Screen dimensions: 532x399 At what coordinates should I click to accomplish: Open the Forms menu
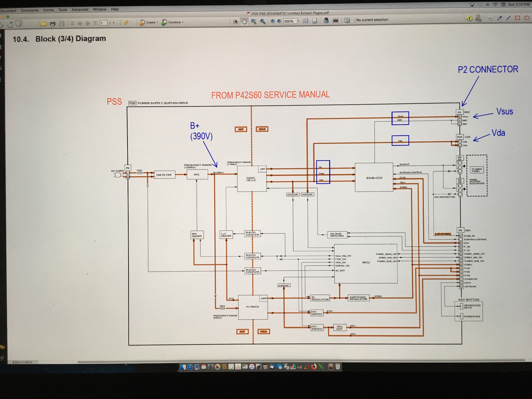(48, 10)
